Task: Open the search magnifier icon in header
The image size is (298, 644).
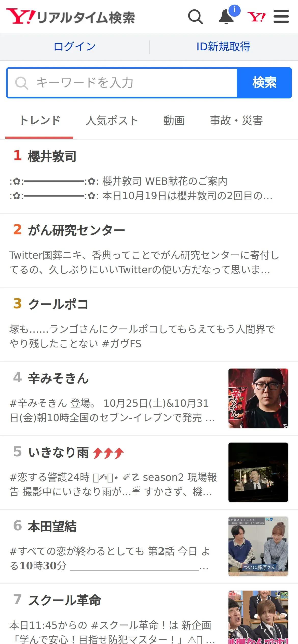Action: [x=195, y=17]
